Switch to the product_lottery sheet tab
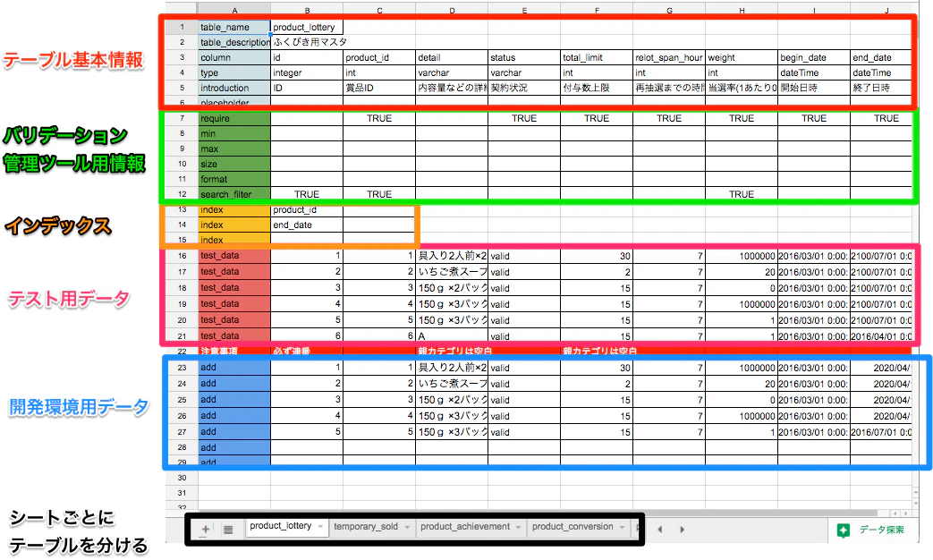 coord(280,526)
